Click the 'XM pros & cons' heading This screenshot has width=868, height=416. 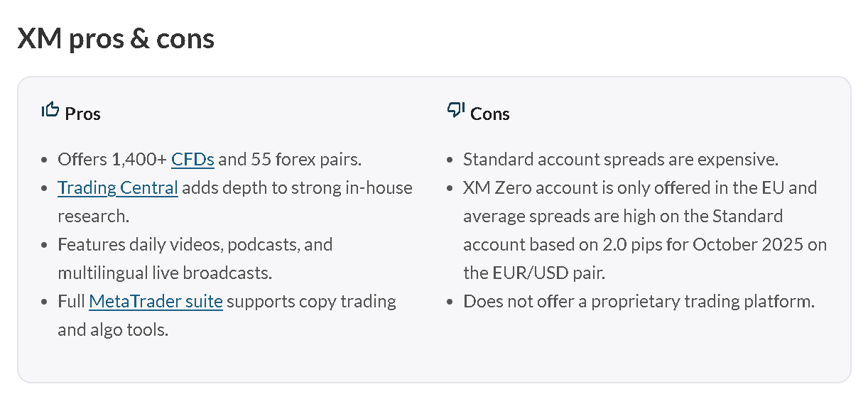click(x=116, y=38)
